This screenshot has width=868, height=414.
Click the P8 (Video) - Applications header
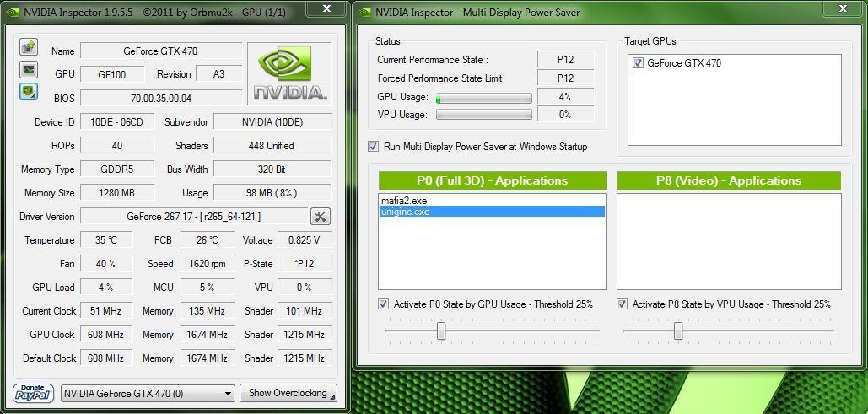click(x=729, y=181)
